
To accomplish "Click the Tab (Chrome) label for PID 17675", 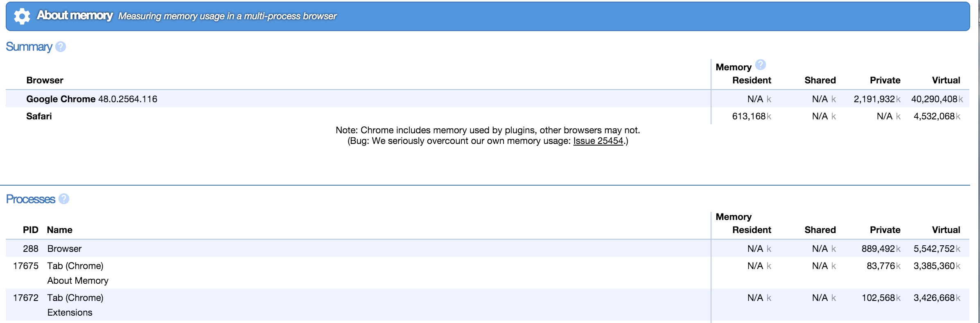I will pos(75,266).
